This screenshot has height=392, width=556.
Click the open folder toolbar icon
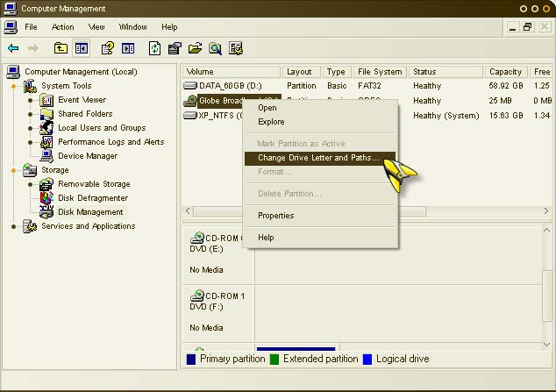pyautogui.click(x=195, y=48)
